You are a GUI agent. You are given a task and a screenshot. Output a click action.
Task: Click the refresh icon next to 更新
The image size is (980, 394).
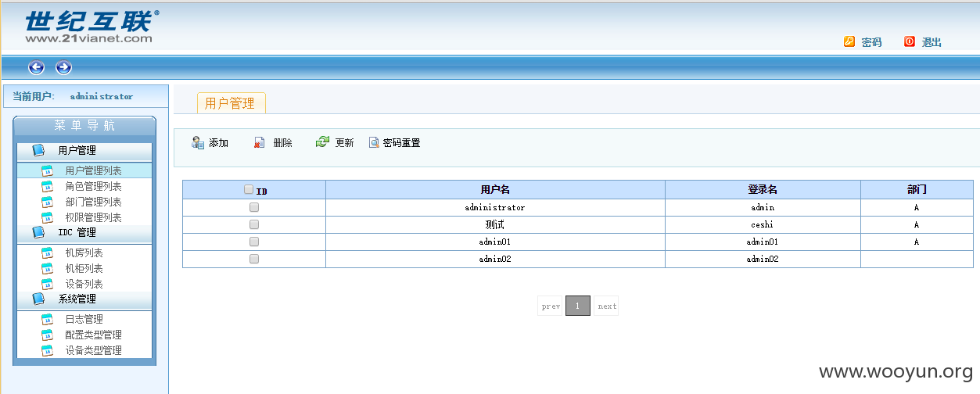coord(322,141)
